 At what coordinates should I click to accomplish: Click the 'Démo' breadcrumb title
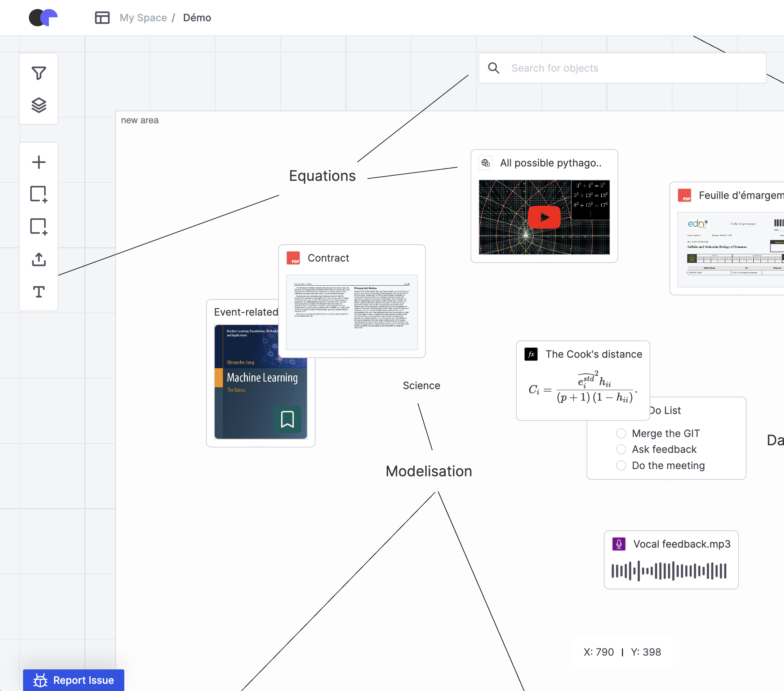[197, 18]
